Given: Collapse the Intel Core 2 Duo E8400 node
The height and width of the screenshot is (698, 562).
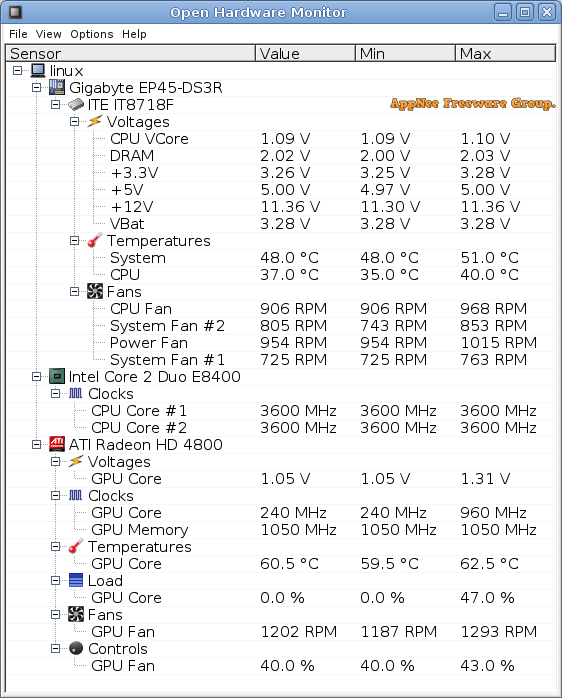Looking at the screenshot, I should 37,377.
